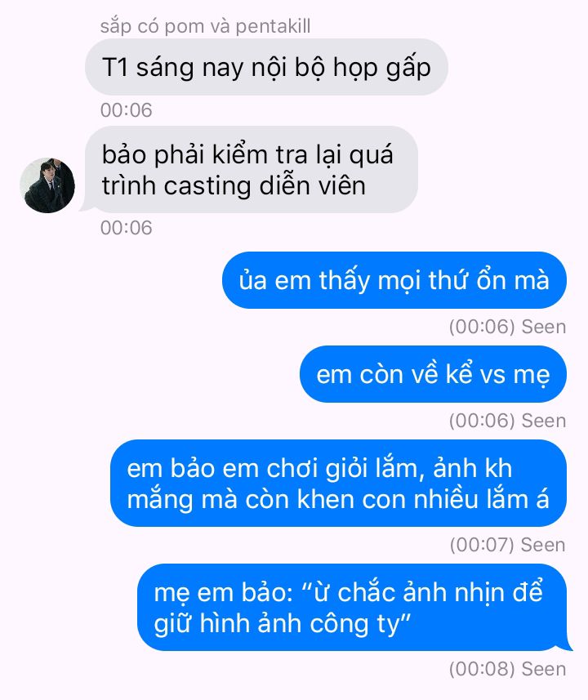Click the word 'pentakill' in the sender name
The height and width of the screenshot is (700, 588).
pyautogui.click(x=273, y=26)
